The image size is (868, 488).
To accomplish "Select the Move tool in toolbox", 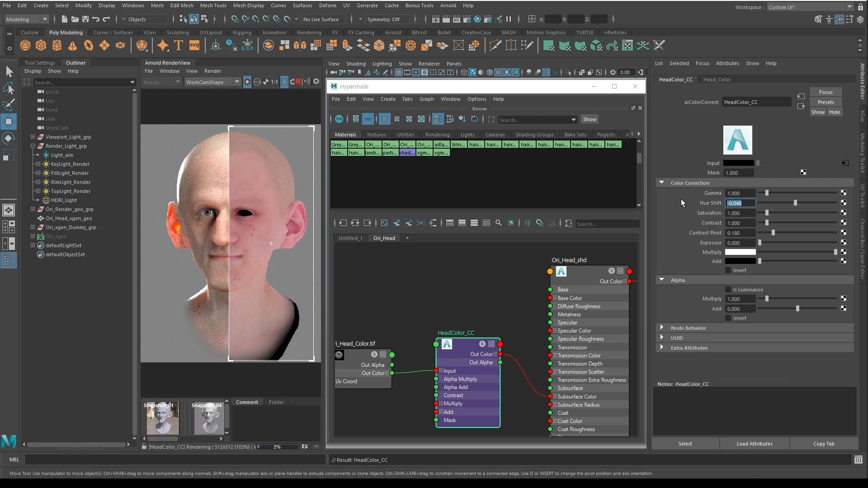I will [x=9, y=122].
